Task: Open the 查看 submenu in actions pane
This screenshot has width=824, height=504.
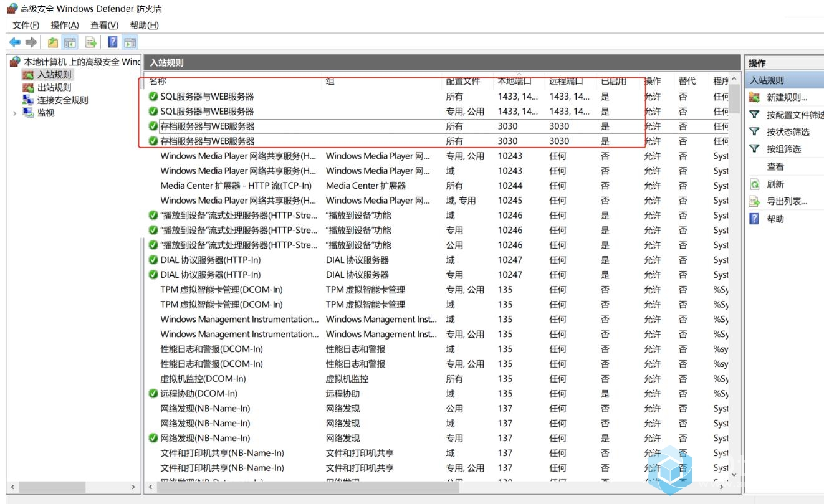Action: click(x=775, y=167)
